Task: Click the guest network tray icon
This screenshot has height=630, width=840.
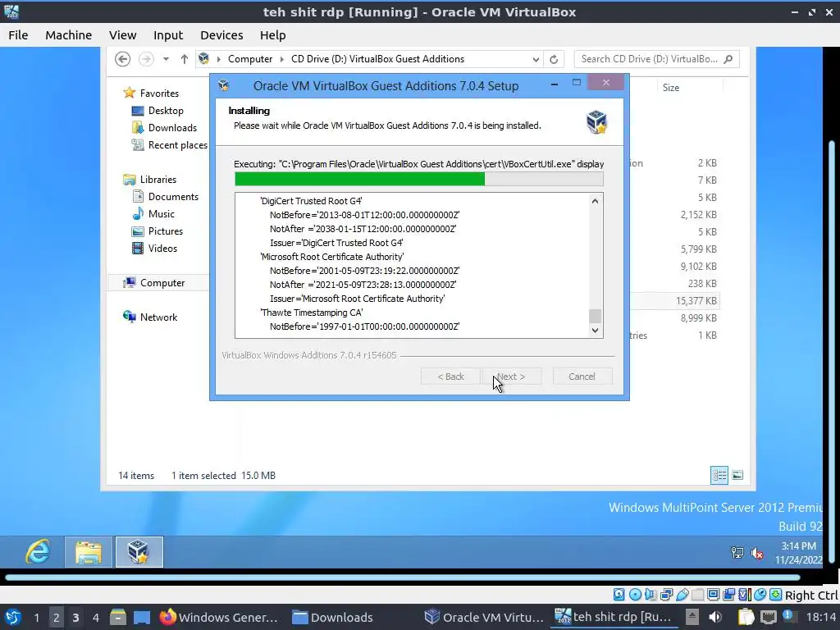Action: coord(737,553)
